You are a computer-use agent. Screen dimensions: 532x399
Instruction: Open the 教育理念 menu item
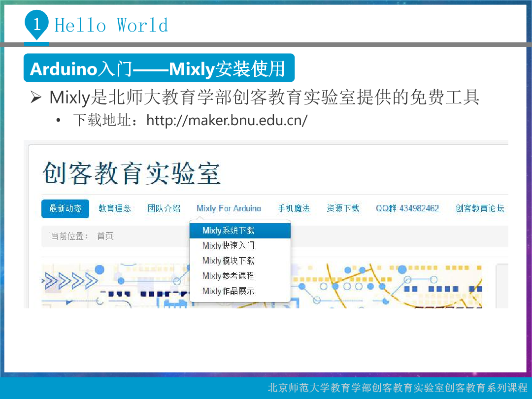[x=115, y=208]
